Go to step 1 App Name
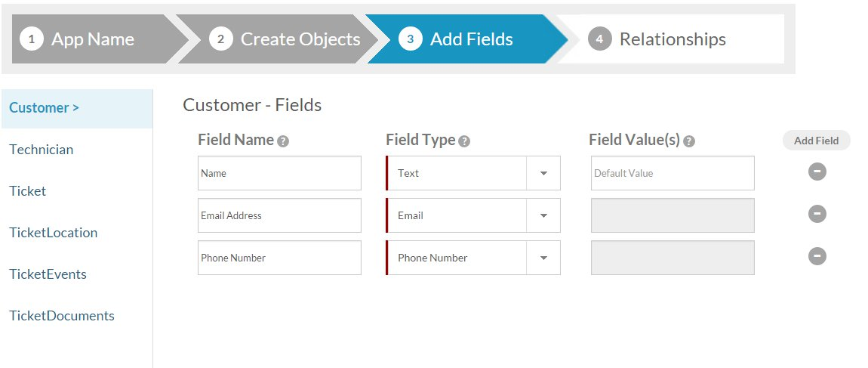The width and height of the screenshot is (868, 368). coord(91,39)
